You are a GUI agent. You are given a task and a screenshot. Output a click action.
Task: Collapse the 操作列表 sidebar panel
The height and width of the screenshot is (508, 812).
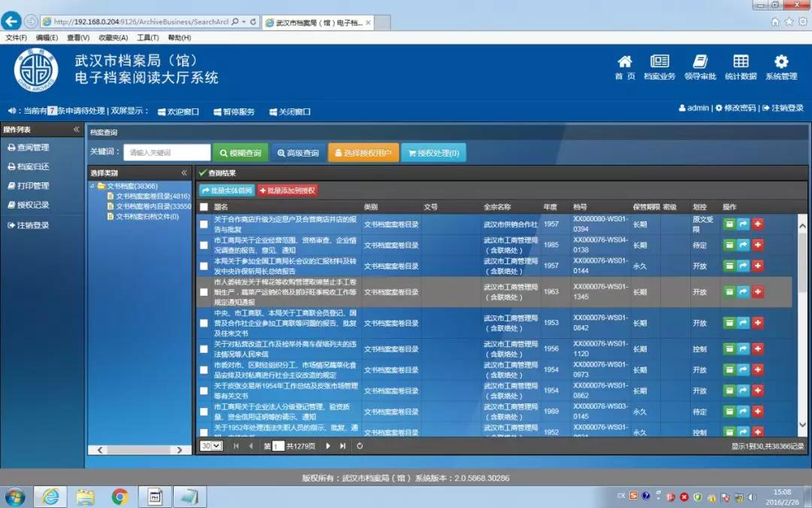[76, 129]
